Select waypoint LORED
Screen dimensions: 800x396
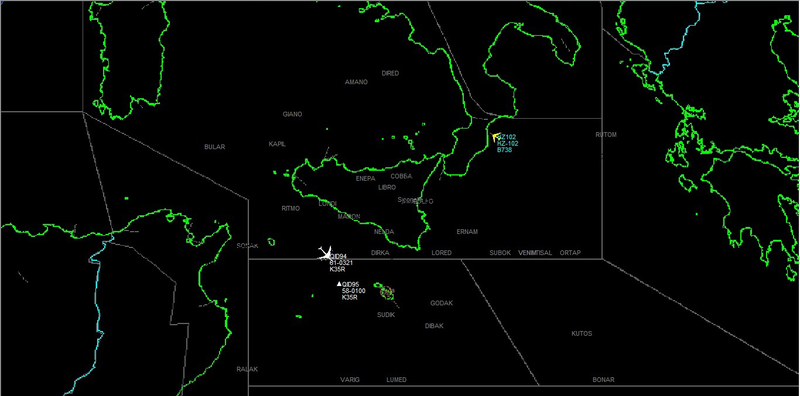point(441,253)
